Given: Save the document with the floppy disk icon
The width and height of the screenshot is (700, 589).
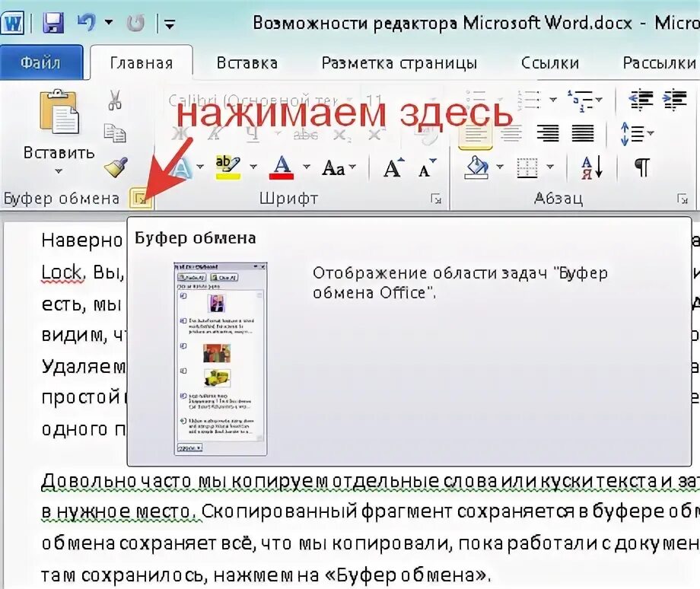Looking at the screenshot, I should pos(53,22).
